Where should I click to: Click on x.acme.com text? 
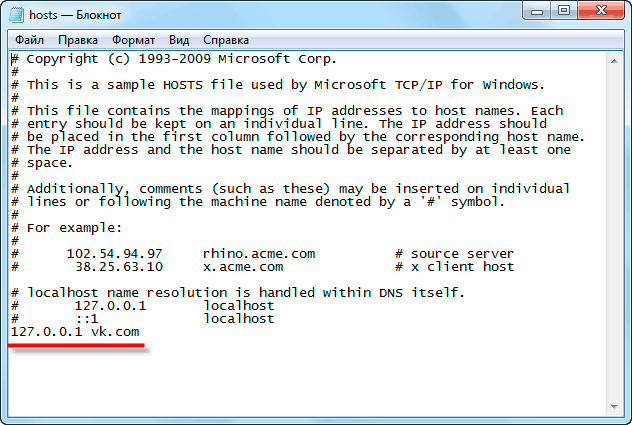[243, 267]
